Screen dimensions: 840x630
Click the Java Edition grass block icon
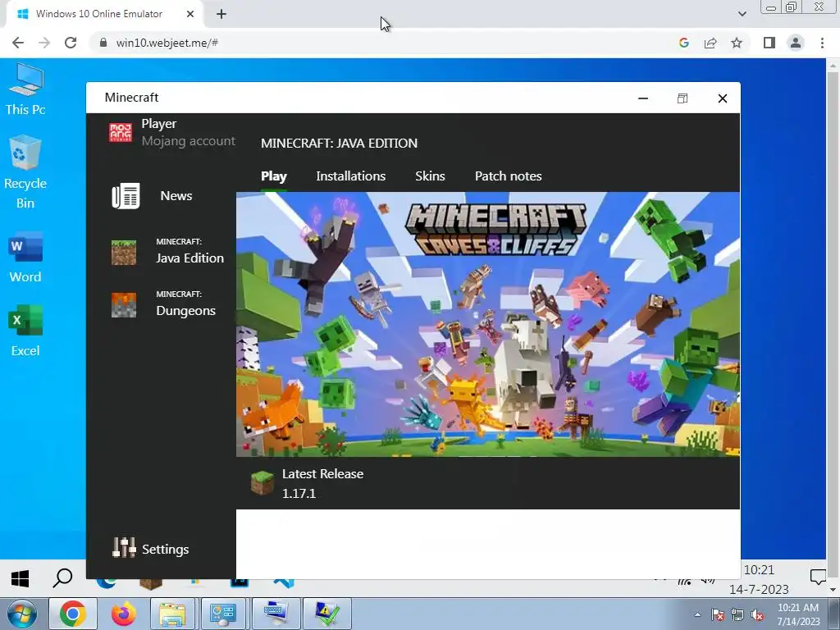124,253
